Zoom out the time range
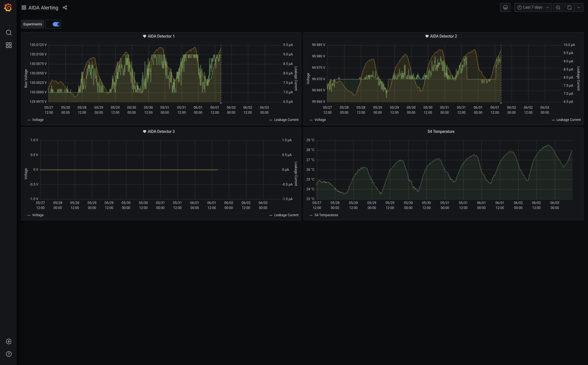This screenshot has width=588, height=365. [x=558, y=8]
